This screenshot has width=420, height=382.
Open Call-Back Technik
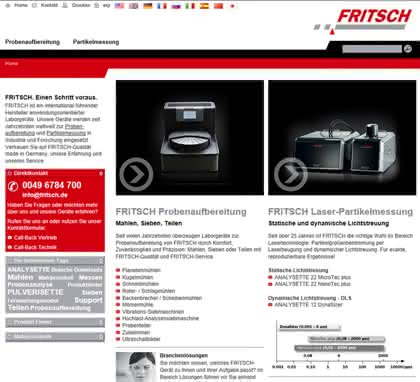35,247
